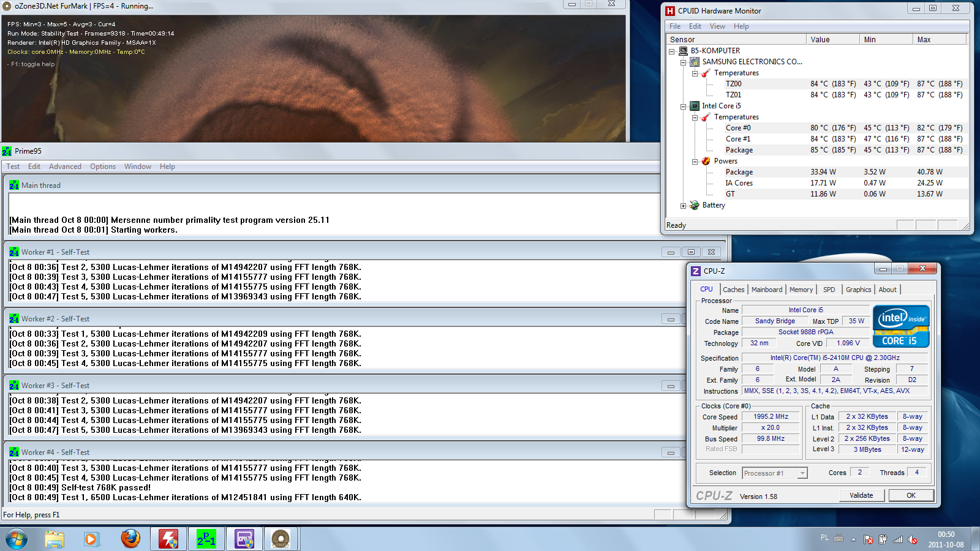This screenshot has width=980, height=551.
Task: Switch to HWMonitor via red lightning taskbar icon
Action: point(168,539)
